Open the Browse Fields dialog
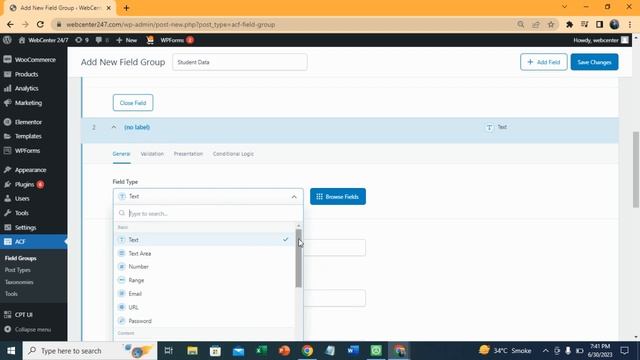The width and height of the screenshot is (640, 360). coord(338,197)
